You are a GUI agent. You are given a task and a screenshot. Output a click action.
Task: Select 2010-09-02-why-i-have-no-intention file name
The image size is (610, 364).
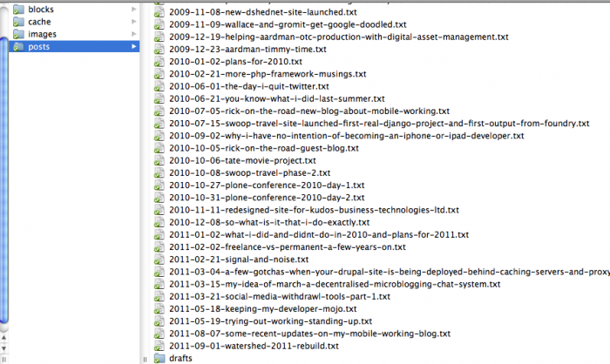tap(347, 136)
